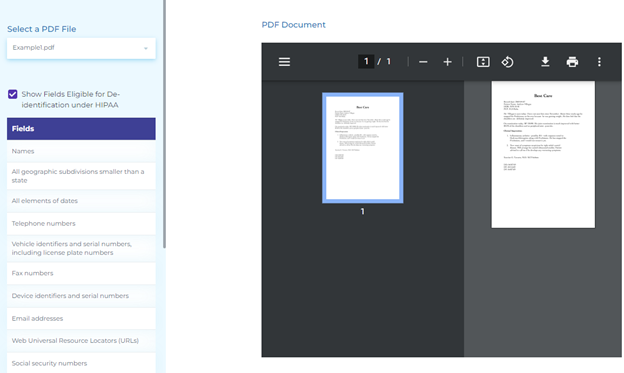Expand the Select a PDF File arrow
The width and height of the screenshot is (624, 373).
coord(146,48)
